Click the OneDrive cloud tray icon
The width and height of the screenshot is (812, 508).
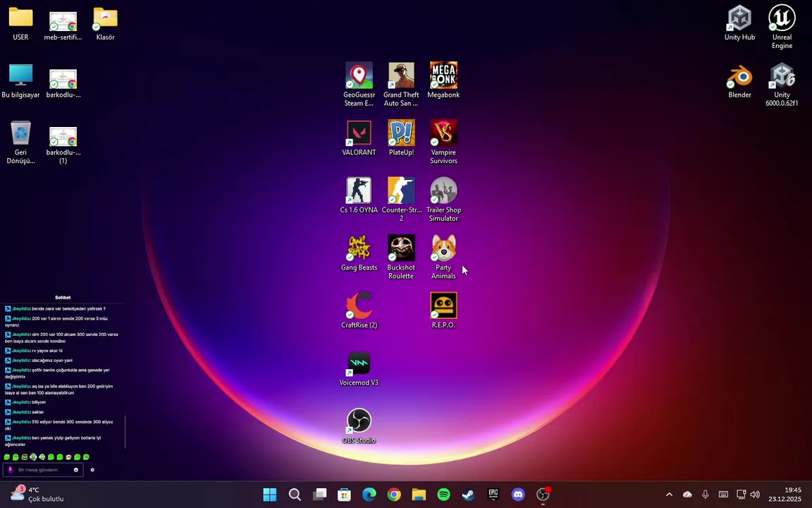pyautogui.click(x=687, y=495)
